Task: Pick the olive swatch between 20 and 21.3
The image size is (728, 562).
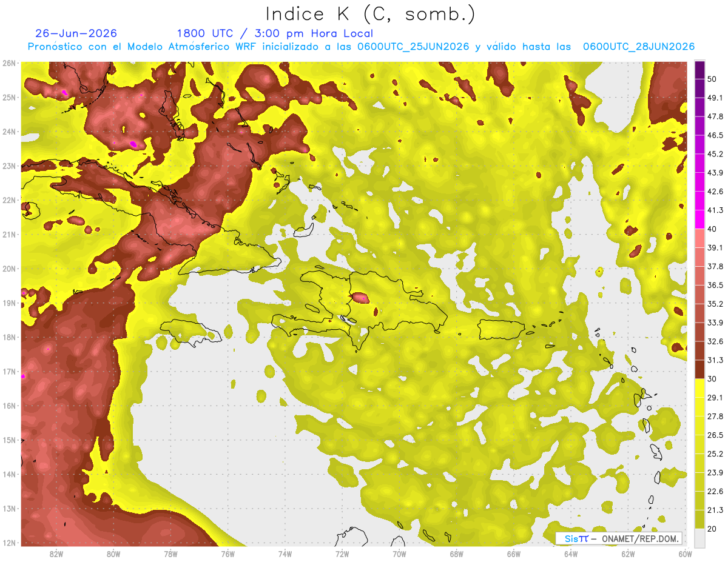Action: (x=699, y=519)
